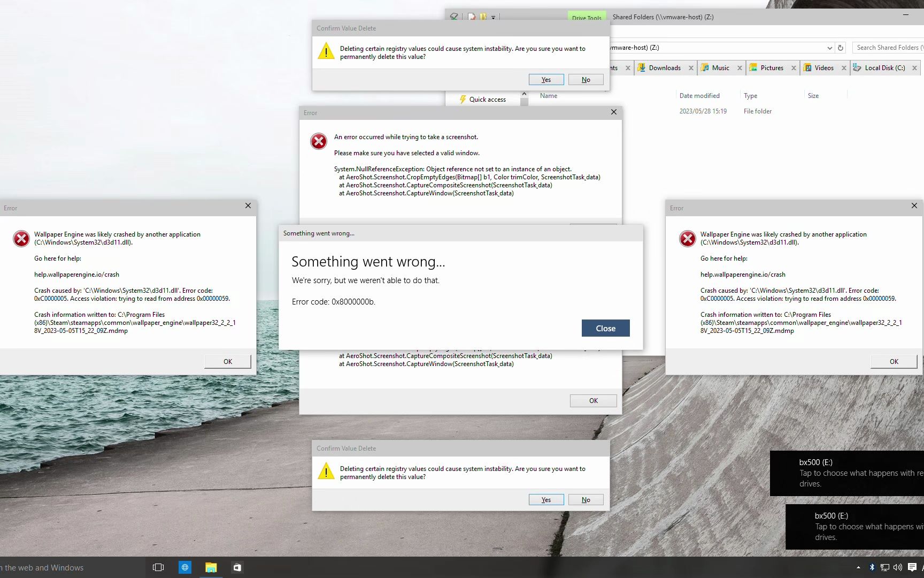Select the date cell 2023/05/28 15:19

[703, 111]
